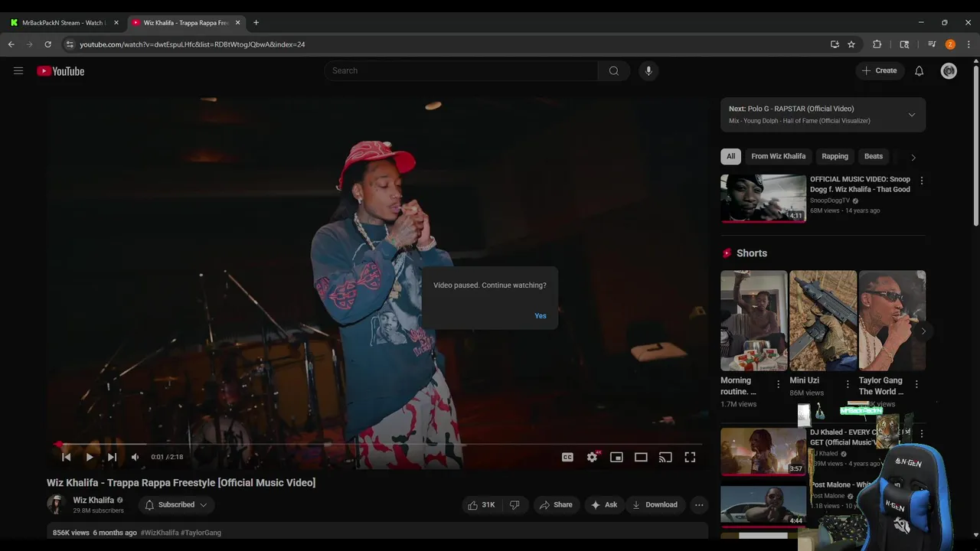
Task: Confirm Yes to continue watching
Action: click(x=541, y=316)
